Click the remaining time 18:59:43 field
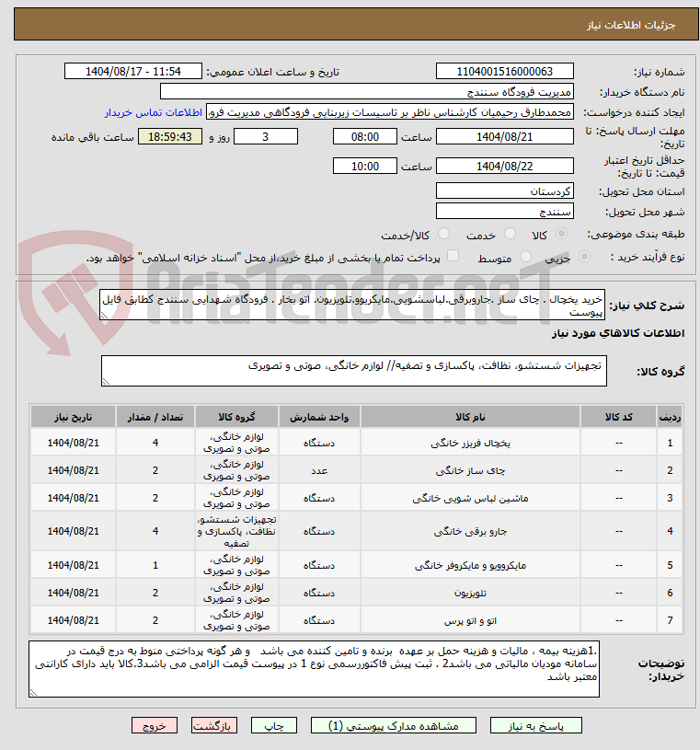The height and width of the screenshot is (750, 700). pyautogui.click(x=170, y=137)
